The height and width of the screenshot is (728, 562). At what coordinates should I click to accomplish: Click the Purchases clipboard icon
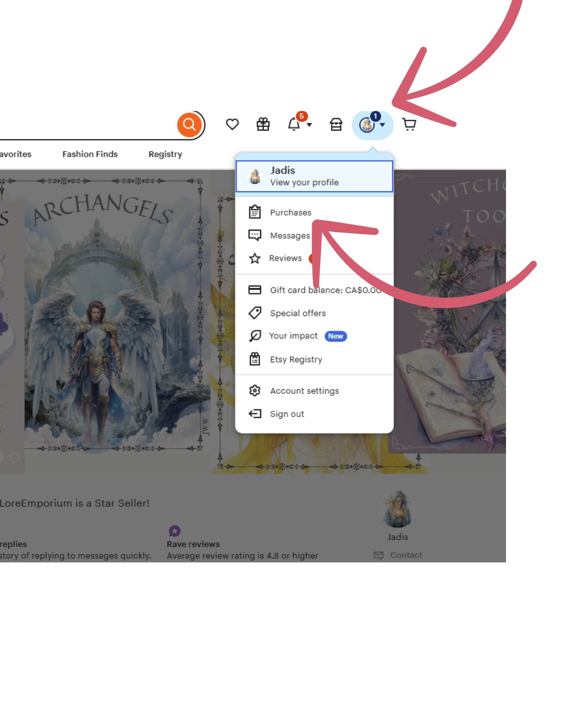[x=255, y=212]
